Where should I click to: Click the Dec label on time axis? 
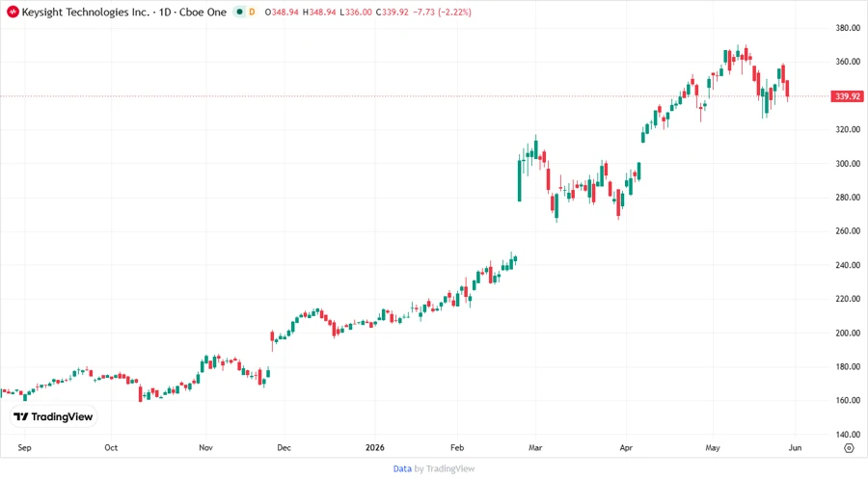[284, 447]
